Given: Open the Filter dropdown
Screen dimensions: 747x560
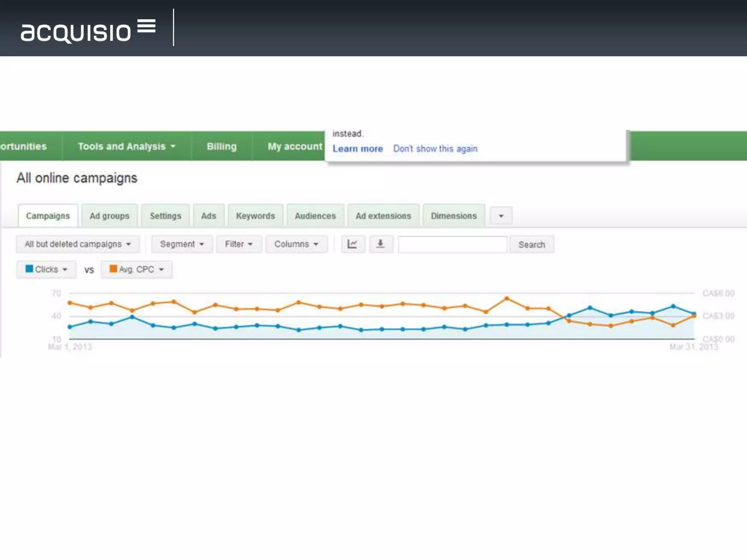Looking at the screenshot, I should pos(239,244).
